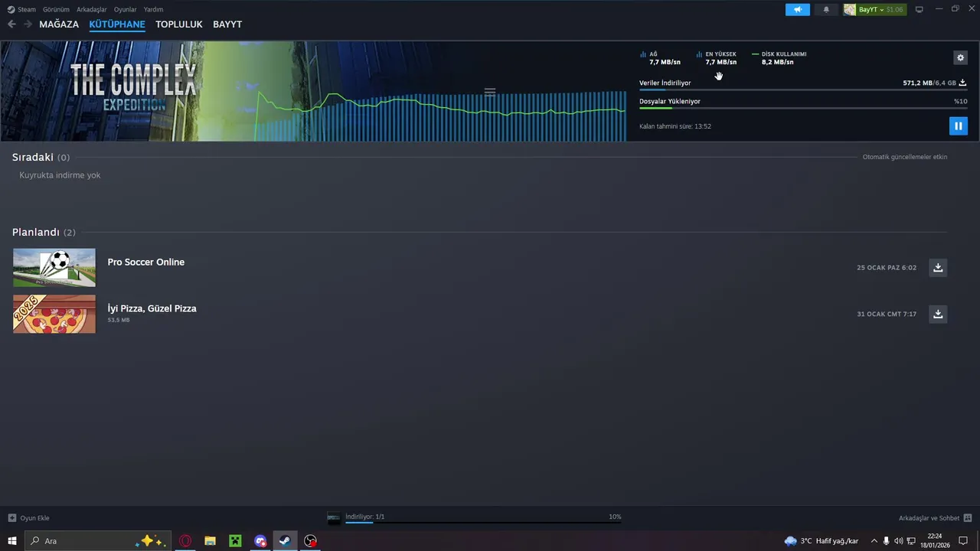Screen dimensions: 980x551
Task: Go back with the left arrow
Action: (x=11, y=24)
